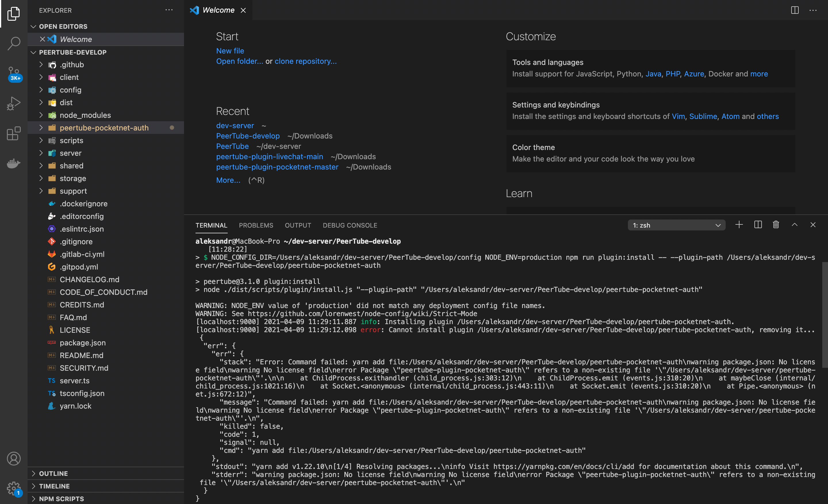
Task: Split the editor using the top-right icon
Action: [794, 10]
